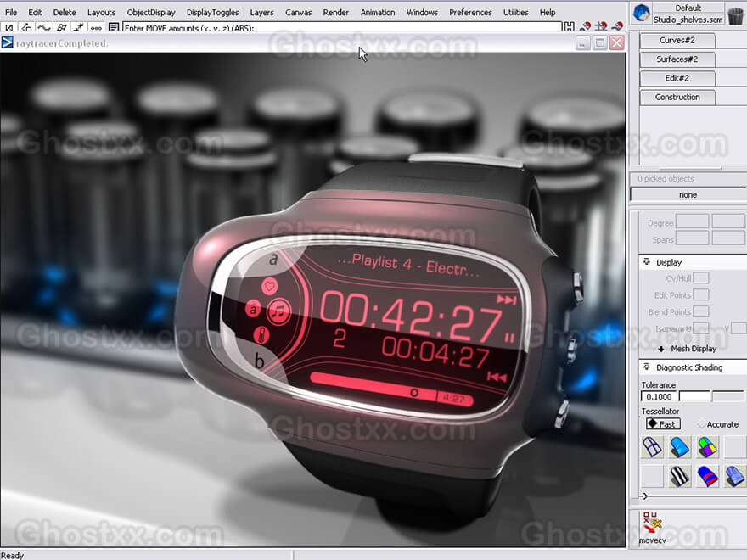Click the magnet-style icon right of prompt line
The image size is (747, 560).
coord(569,28)
